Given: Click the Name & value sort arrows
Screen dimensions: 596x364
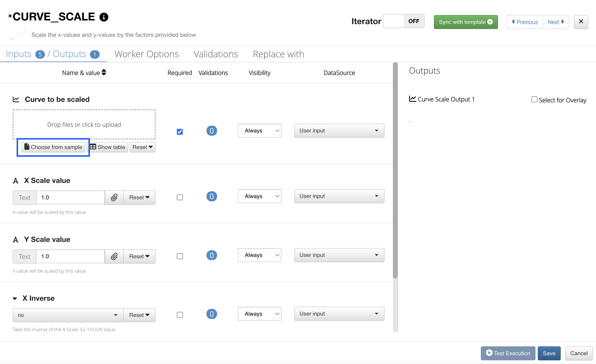Looking at the screenshot, I should [104, 72].
